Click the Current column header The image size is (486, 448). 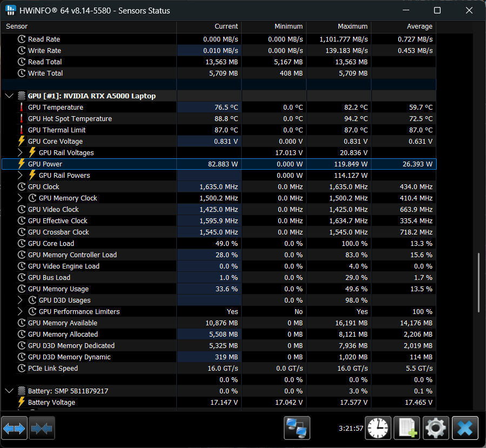[209, 26]
